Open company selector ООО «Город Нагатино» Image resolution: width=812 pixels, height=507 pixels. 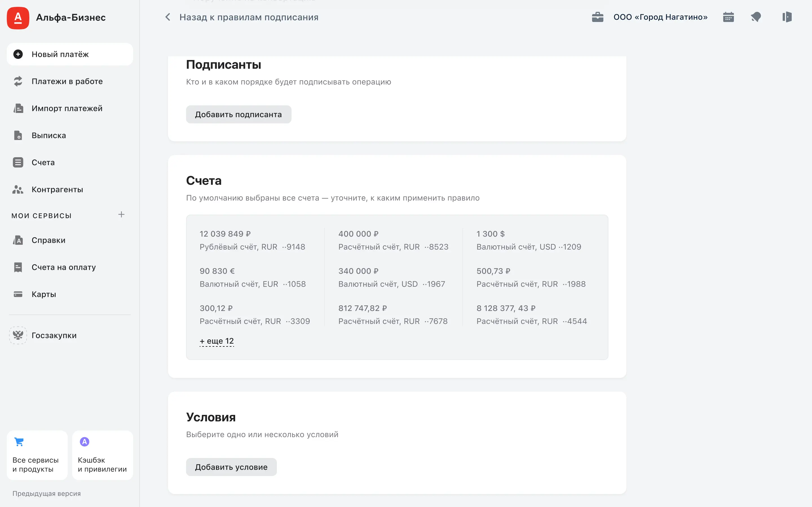click(x=660, y=17)
